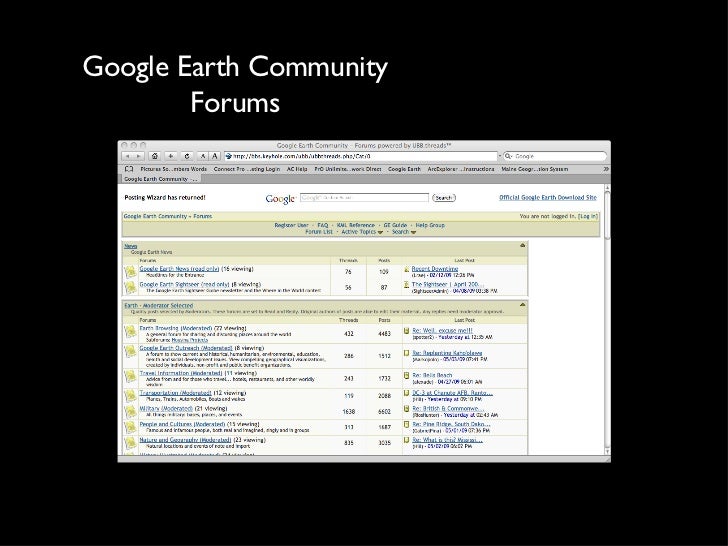Click the Search button beside Google box
This screenshot has width=728, height=546.
[x=444, y=198]
